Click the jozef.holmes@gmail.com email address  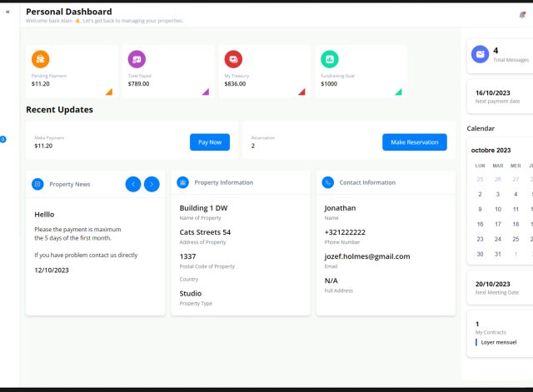pos(366,256)
